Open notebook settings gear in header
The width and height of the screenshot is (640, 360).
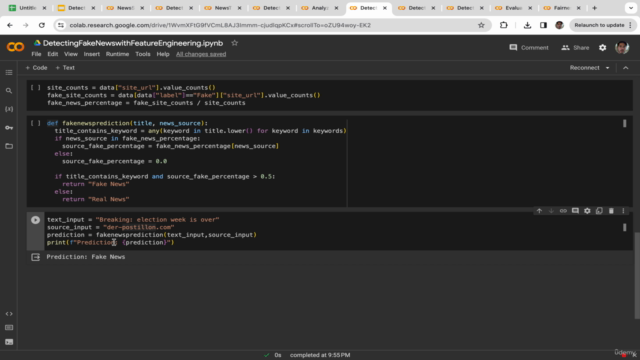pos(602,48)
